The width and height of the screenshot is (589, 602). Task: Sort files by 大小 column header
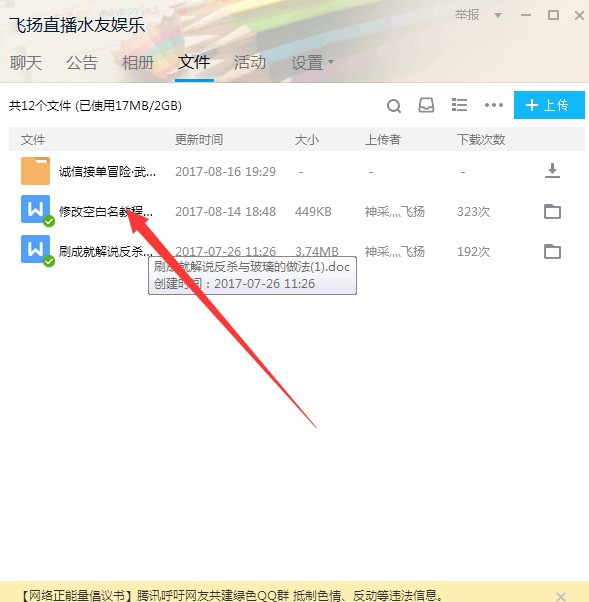[x=306, y=139]
